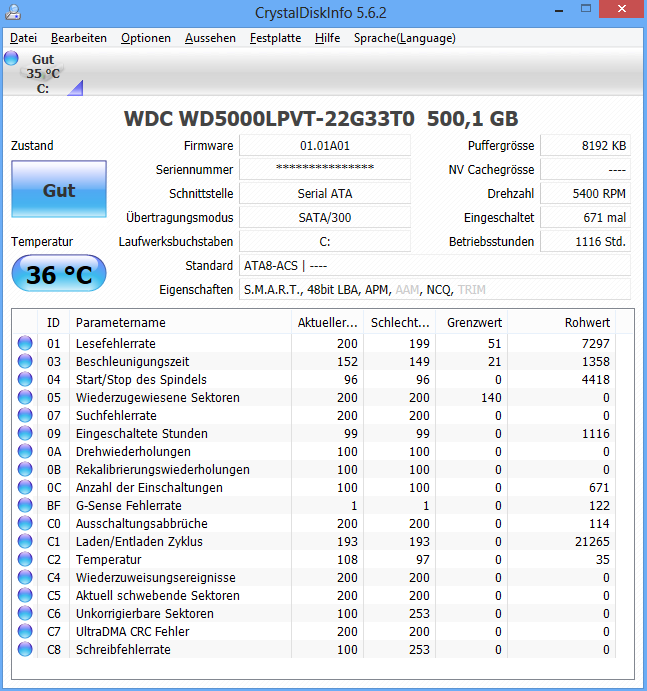Click status icon for G-Sense Fehlerrate
Image resolution: width=647 pixels, height=691 pixels.
point(25,505)
